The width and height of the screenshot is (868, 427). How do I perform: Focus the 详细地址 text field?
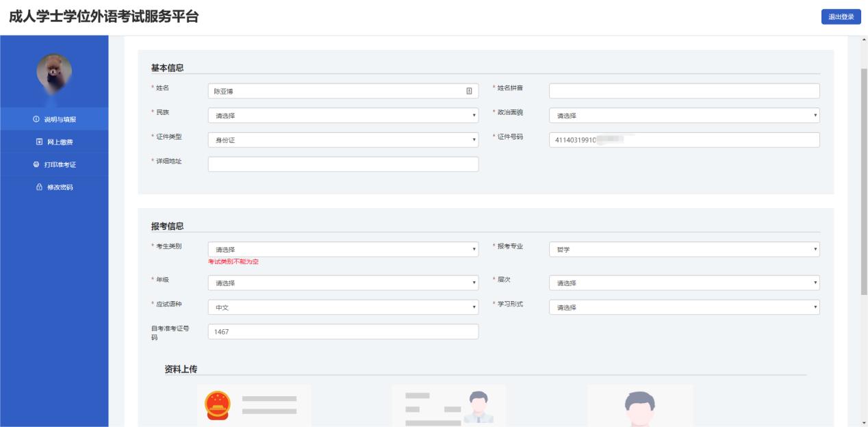343,164
